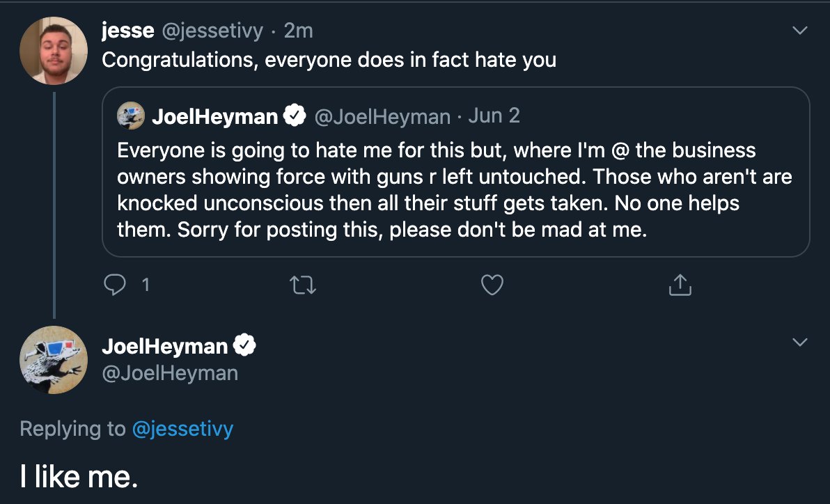
Task: Open jesse's profile picture
Action: (54, 51)
